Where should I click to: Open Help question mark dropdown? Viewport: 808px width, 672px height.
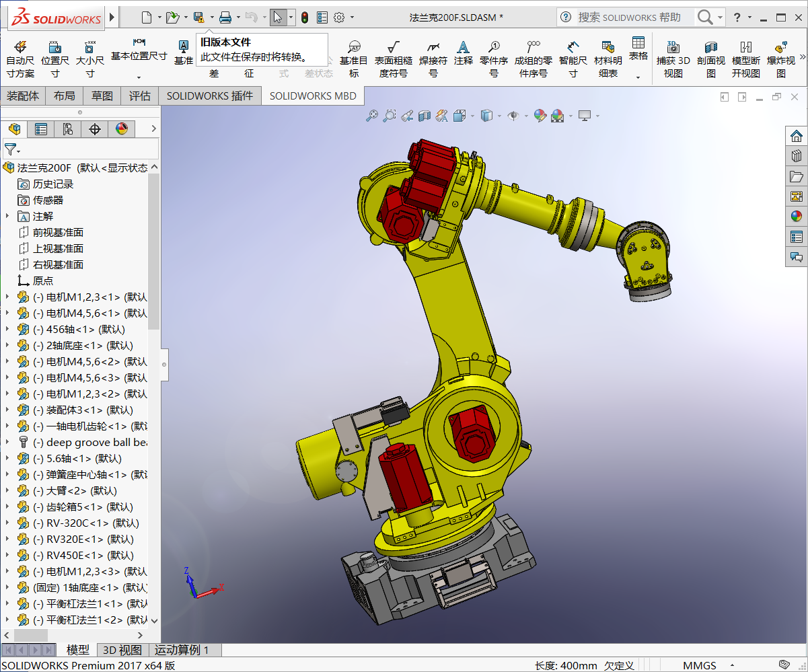750,17
